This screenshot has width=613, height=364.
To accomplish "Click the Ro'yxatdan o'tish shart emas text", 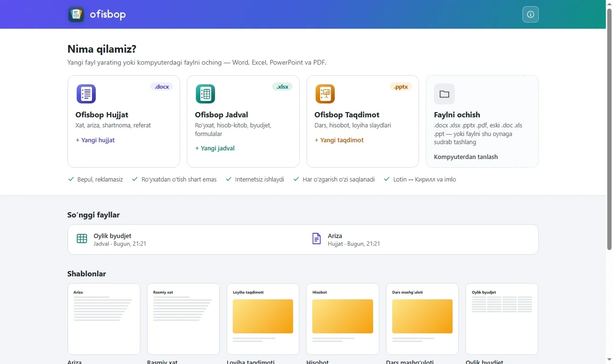I will pos(179,180).
